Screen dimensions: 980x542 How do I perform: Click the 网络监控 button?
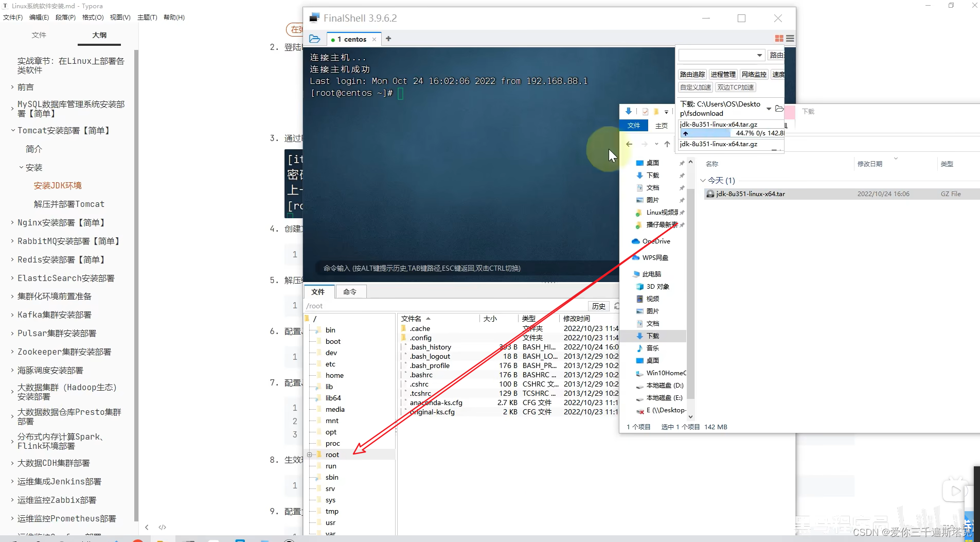(754, 75)
